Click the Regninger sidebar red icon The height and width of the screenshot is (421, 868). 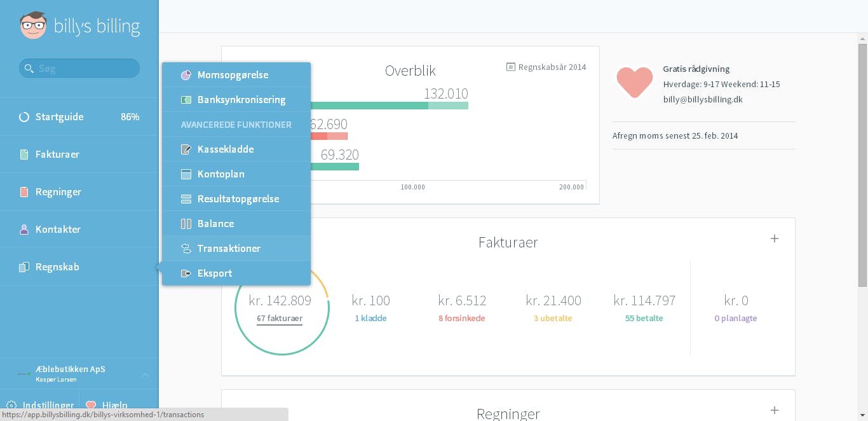24,192
